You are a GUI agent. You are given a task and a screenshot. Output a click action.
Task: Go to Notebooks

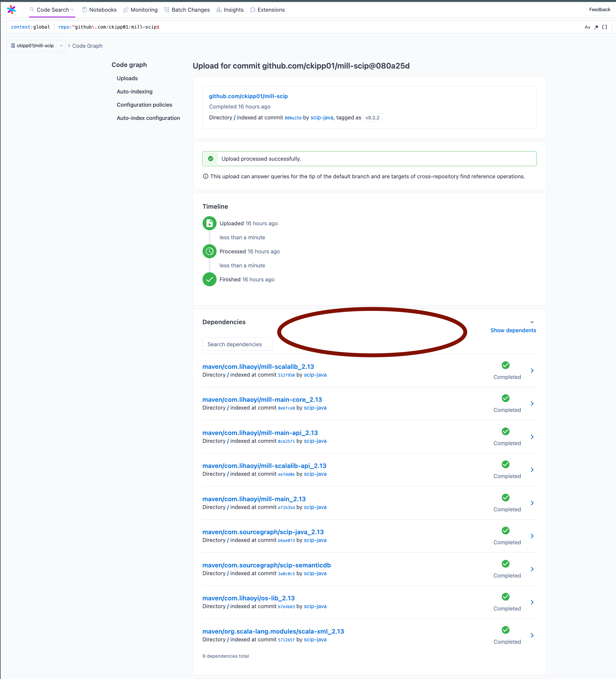(x=99, y=10)
